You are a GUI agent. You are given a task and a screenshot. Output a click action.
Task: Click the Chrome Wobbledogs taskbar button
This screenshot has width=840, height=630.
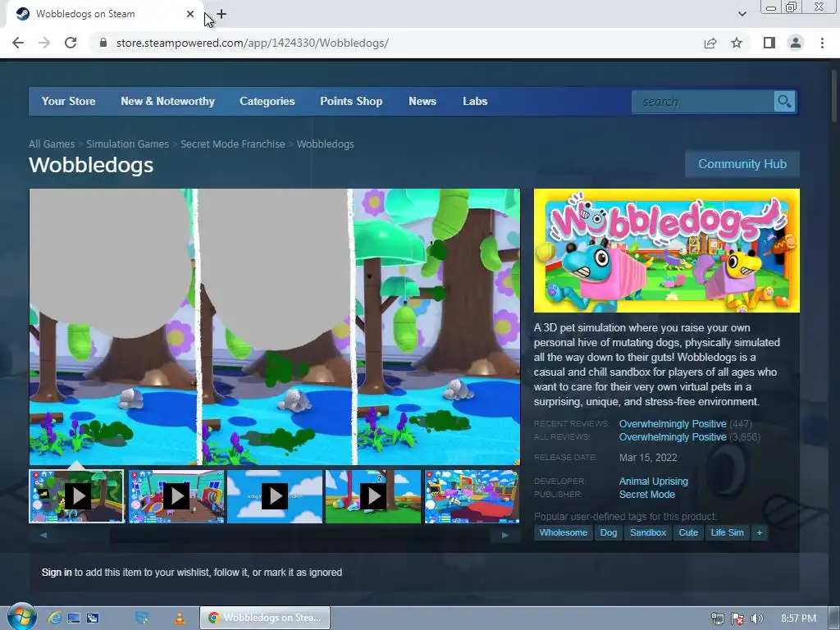tap(265, 618)
